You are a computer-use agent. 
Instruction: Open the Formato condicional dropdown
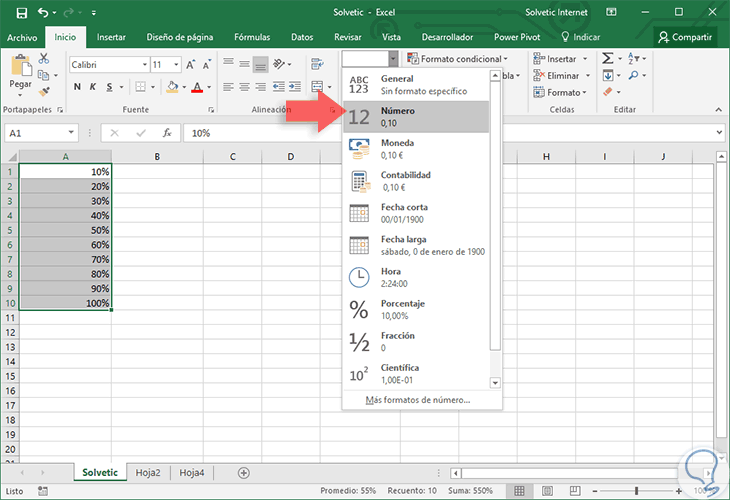click(458, 59)
